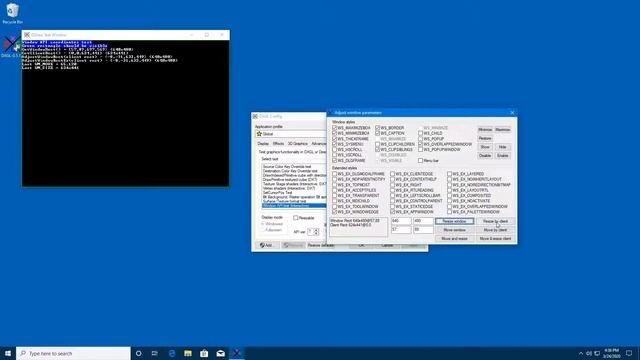Open the Recycle Bin desktop icon
640x360 pixels.
[12, 13]
